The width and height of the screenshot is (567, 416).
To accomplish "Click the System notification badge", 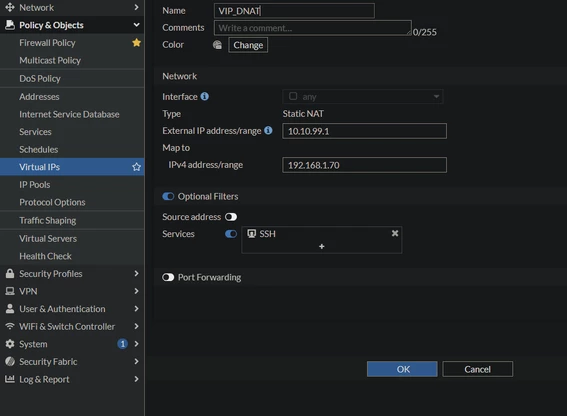I will [x=123, y=344].
